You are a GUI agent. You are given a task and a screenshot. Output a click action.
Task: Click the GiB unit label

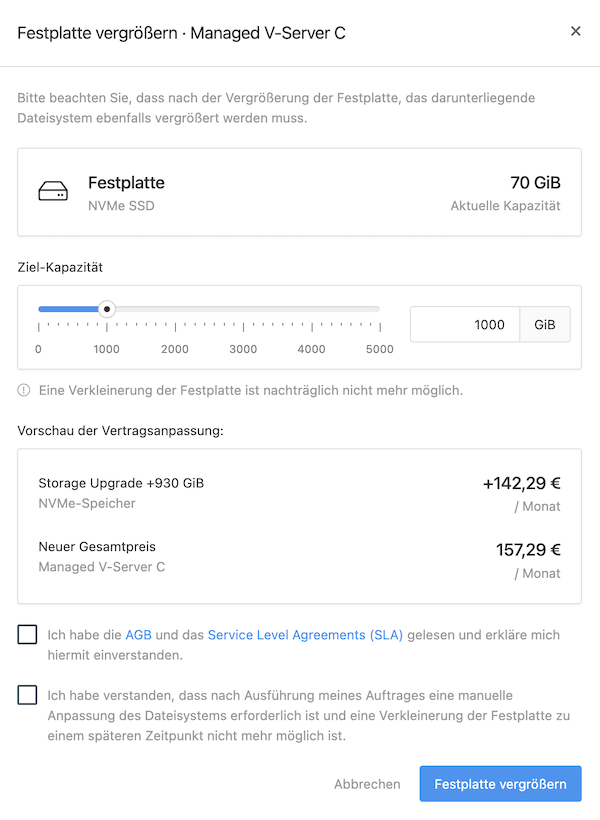coord(545,324)
